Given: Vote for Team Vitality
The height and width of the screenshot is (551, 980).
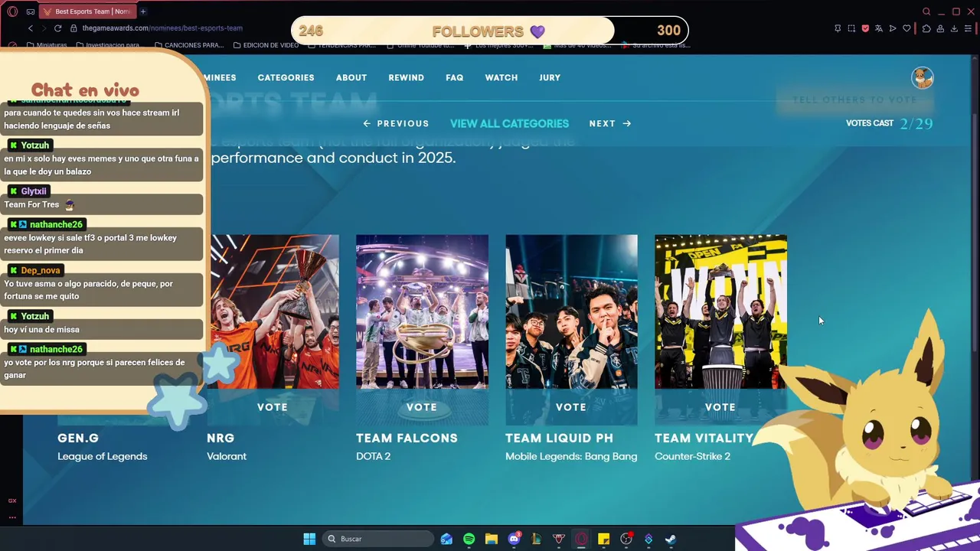Looking at the screenshot, I should (720, 407).
